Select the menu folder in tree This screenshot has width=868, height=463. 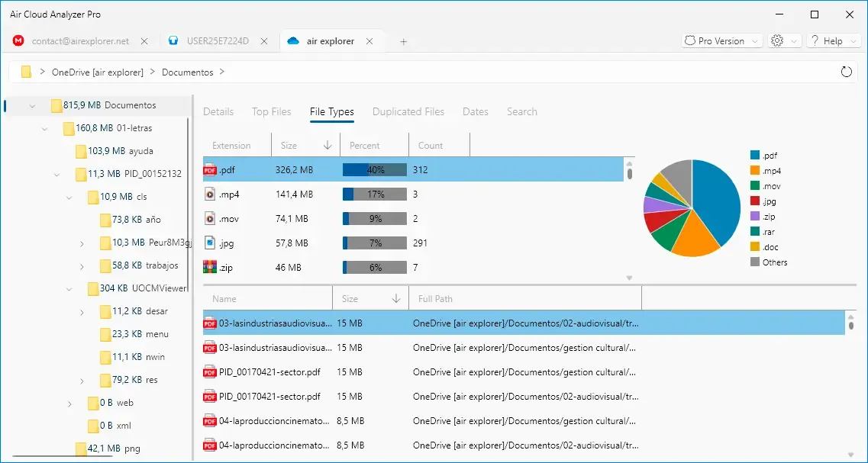134,334
